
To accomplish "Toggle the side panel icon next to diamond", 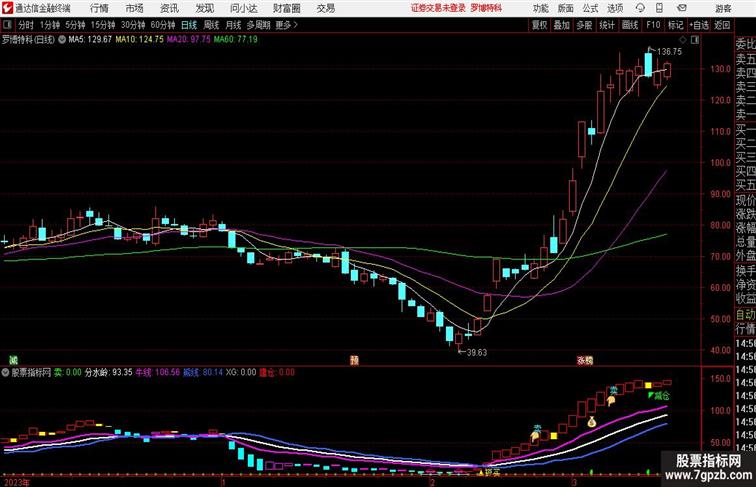I will click(x=695, y=40).
